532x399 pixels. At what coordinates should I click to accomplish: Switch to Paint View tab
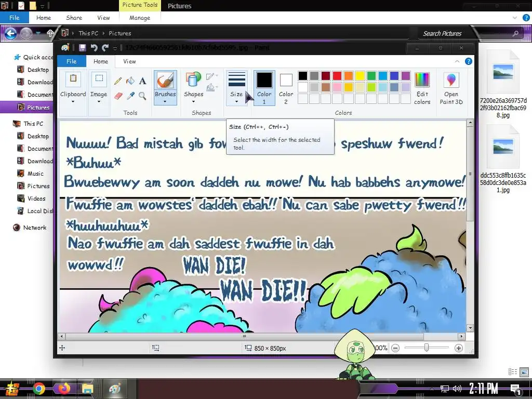(129, 61)
